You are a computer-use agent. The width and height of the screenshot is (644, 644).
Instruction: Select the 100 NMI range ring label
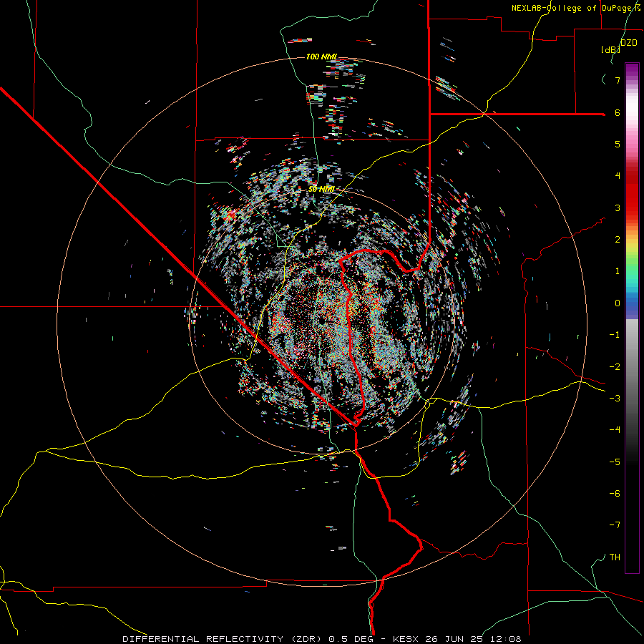pos(321,57)
